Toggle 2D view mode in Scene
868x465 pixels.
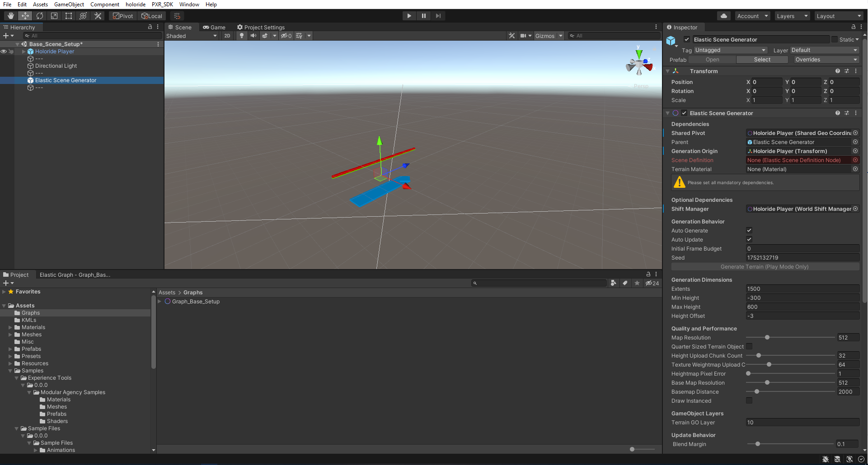pyautogui.click(x=227, y=36)
